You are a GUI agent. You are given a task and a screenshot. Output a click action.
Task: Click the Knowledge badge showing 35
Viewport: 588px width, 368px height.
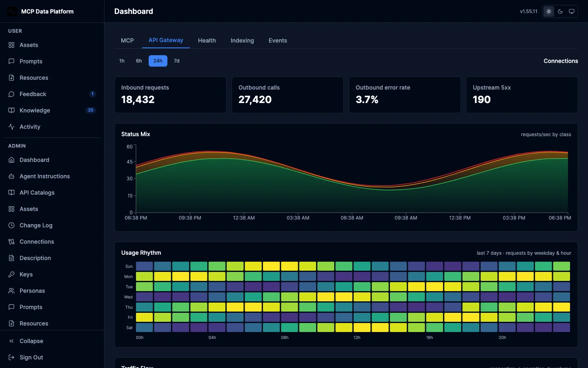pos(91,110)
